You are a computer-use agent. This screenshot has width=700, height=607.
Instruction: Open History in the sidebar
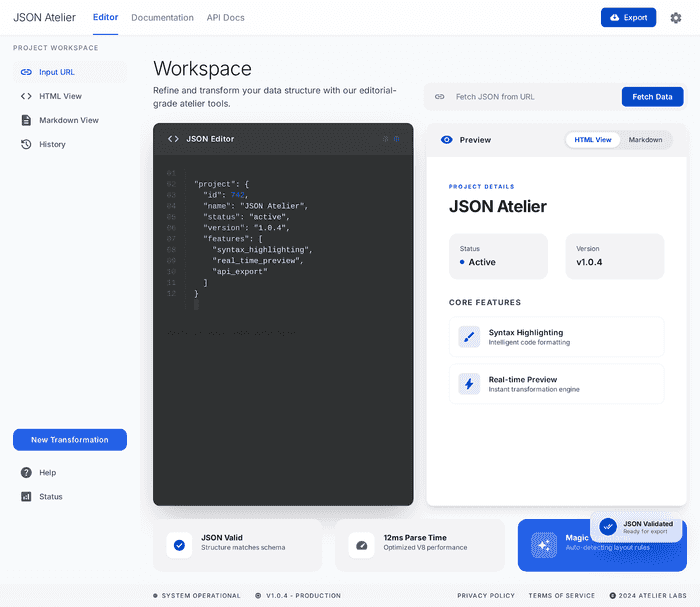(52, 144)
